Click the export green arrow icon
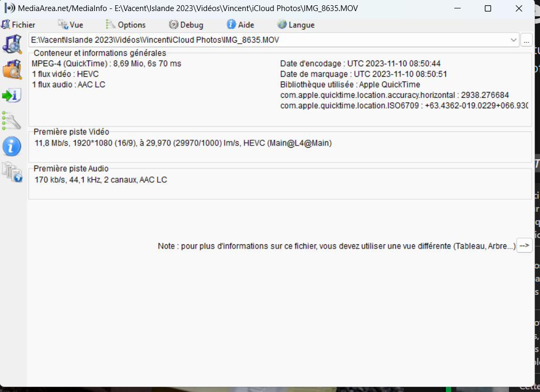Screen dimensions: 540x392 [12, 95]
